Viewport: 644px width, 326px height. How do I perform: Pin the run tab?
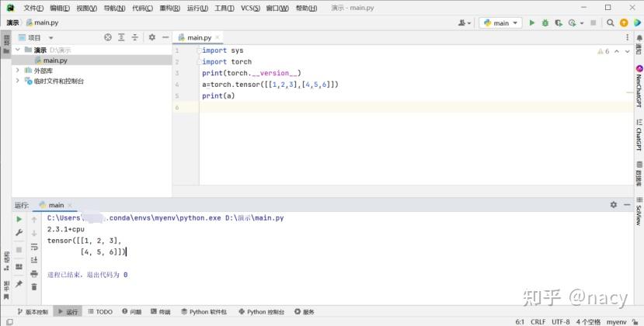pyautogui.click(x=19, y=284)
